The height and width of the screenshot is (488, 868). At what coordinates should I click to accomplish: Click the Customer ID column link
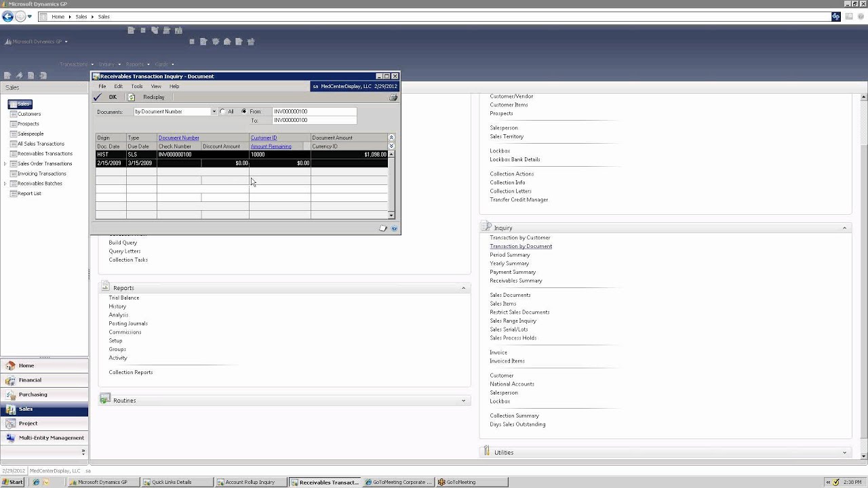264,138
